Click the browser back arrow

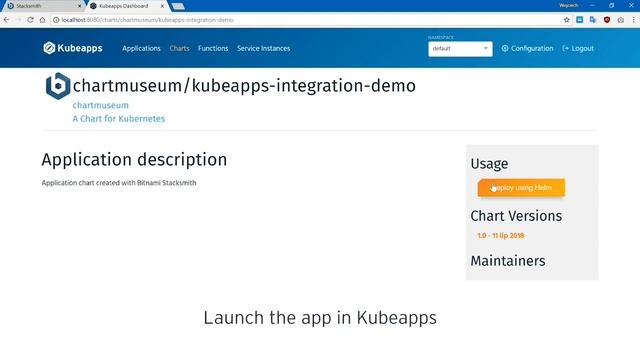click(x=7, y=20)
